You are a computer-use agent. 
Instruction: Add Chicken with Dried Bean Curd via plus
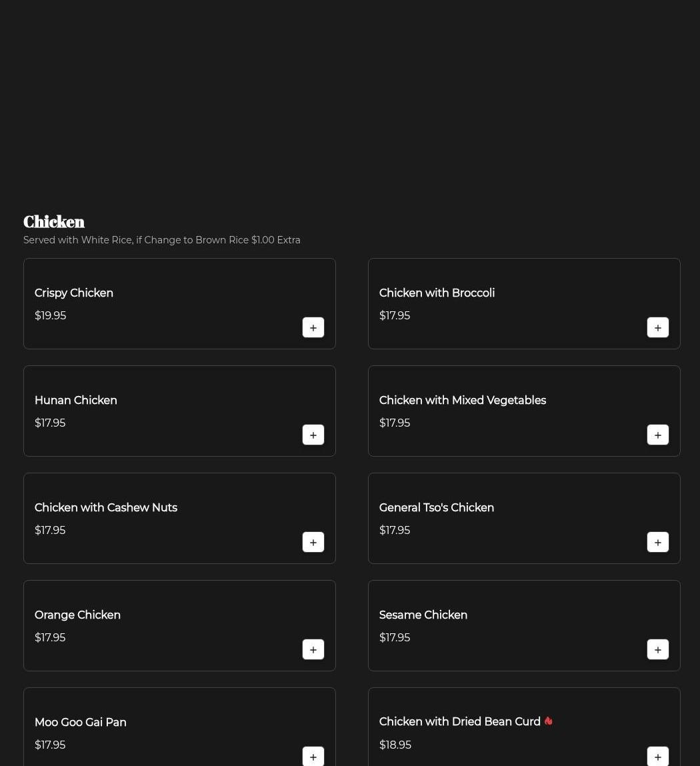[x=657, y=756]
